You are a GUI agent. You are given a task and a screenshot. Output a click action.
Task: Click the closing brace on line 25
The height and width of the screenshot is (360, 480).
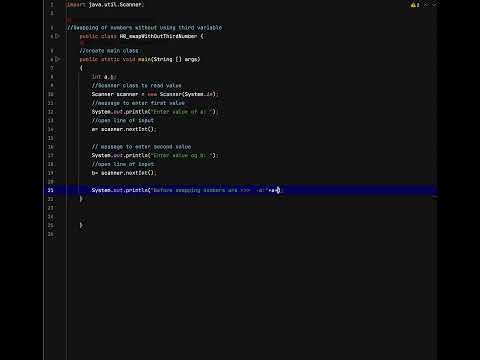(81, 225)
